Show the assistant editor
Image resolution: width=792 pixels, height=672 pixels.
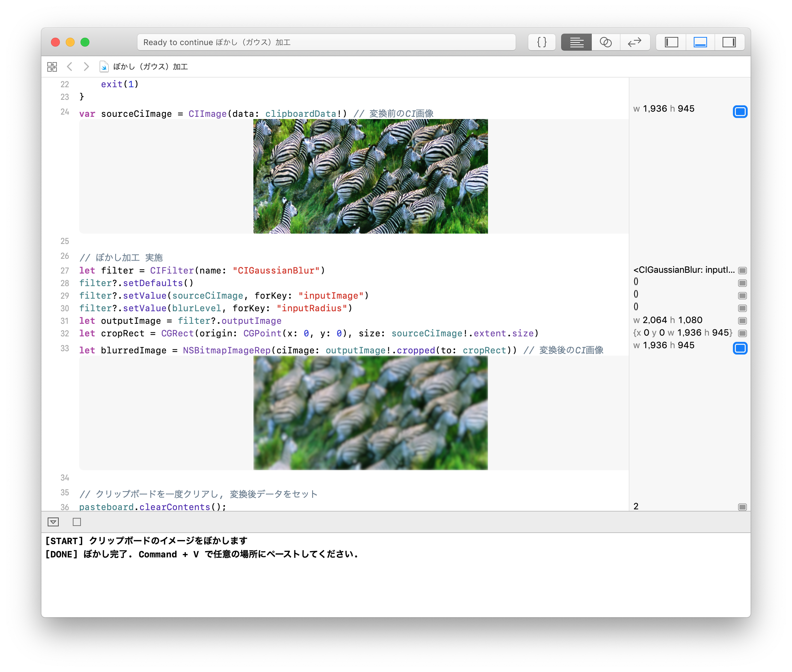[605, 42]
